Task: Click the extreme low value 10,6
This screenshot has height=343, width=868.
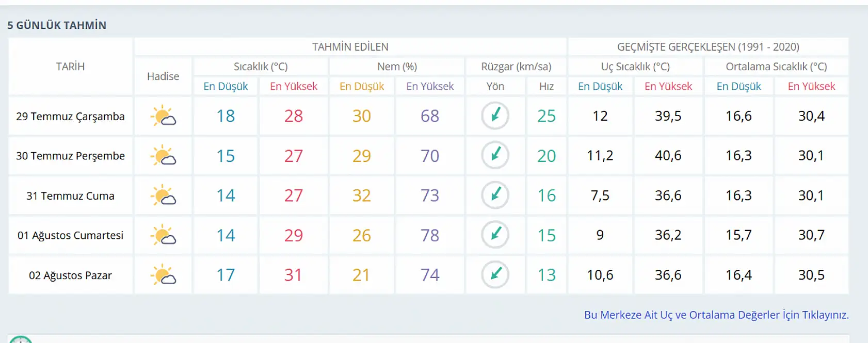Action: click(600, 275)
